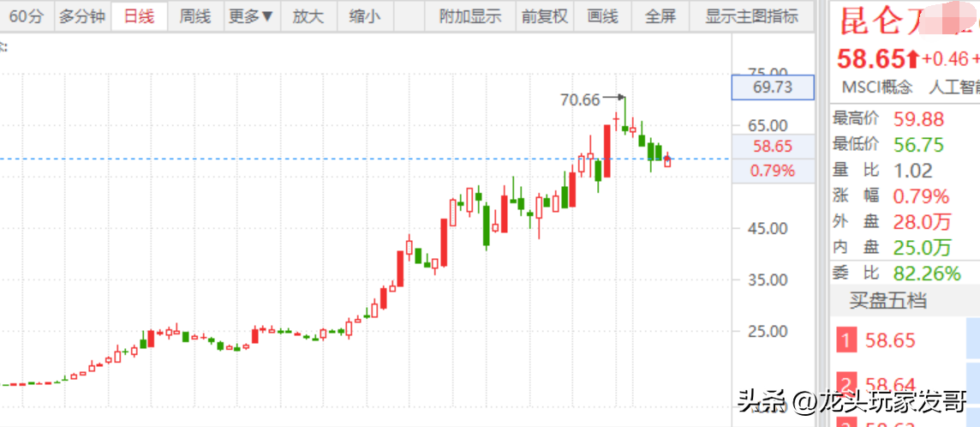Viewport: 980px width, 427px height.
Task: Open the 更多 dropdown menu
Action: coord(252,16)
